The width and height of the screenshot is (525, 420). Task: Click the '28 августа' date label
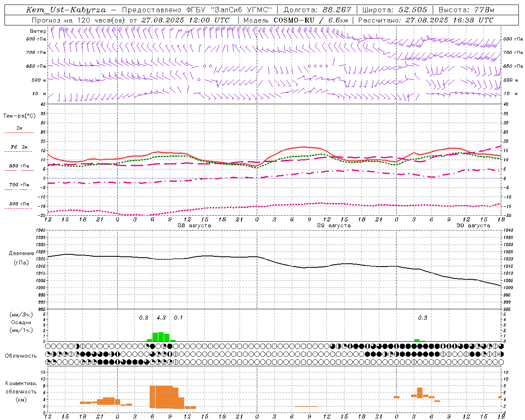pos(194,226)
